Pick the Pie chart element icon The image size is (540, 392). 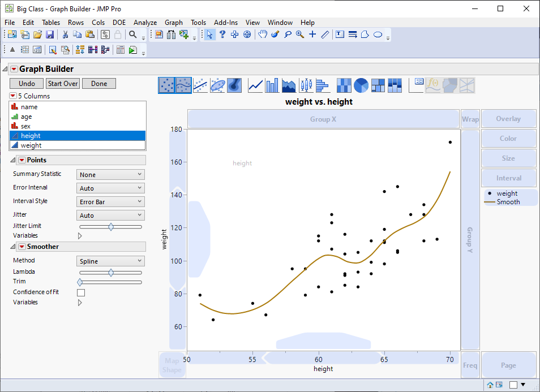(x=361, y=85)
